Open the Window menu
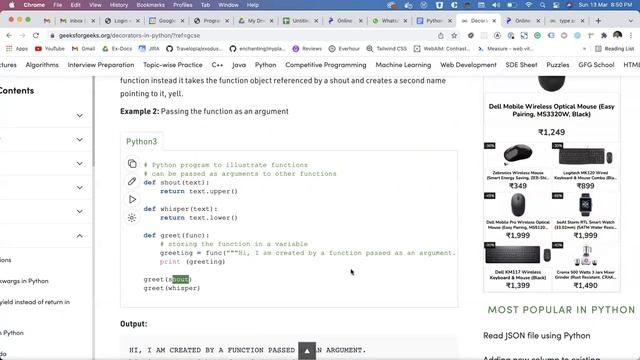This screenshot has height=360, width=640. click(x=228, y=5)
